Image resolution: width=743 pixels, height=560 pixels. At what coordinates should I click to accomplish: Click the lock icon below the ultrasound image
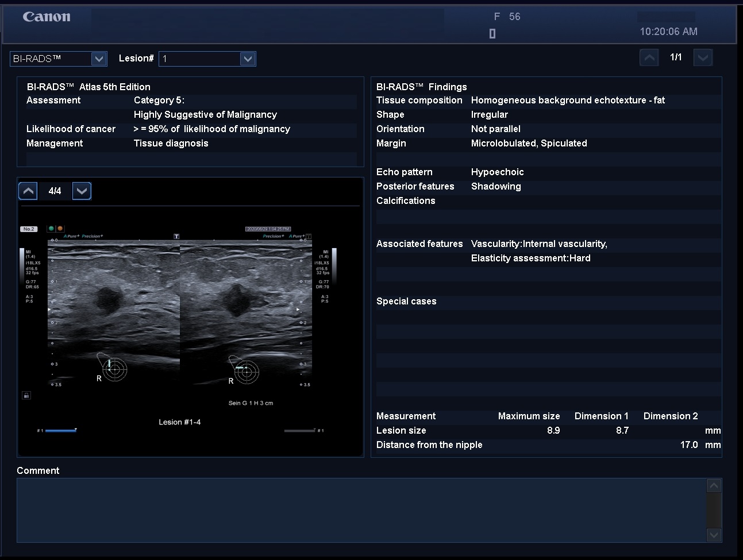coord(26,395)
